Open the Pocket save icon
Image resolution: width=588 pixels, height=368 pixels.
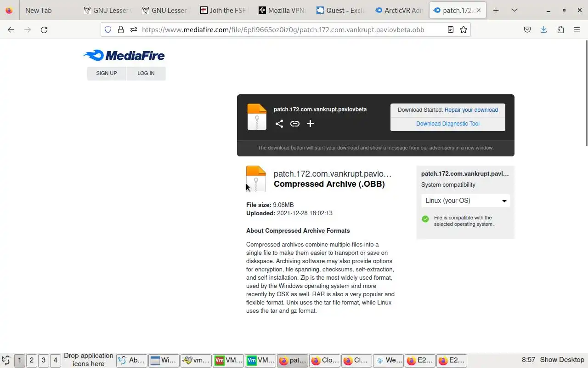click(527, 29)
